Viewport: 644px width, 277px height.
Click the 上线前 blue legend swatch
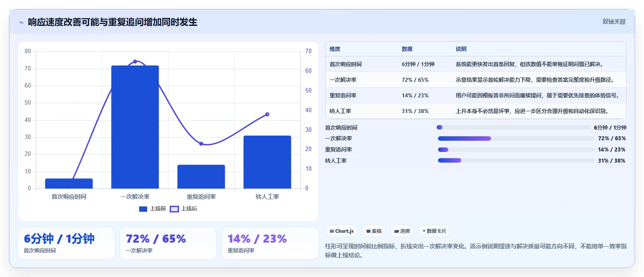click(x=143, y=209)
